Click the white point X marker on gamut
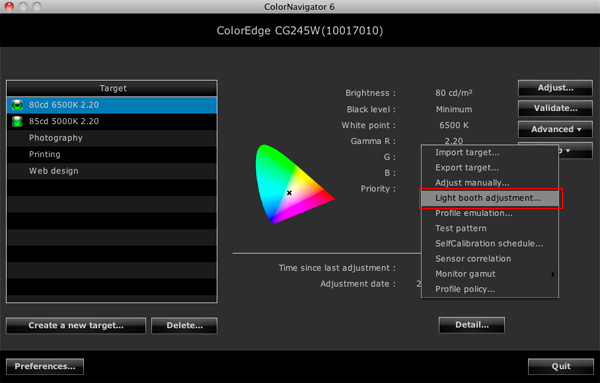The image size is (600, 383). click(289, 193)
